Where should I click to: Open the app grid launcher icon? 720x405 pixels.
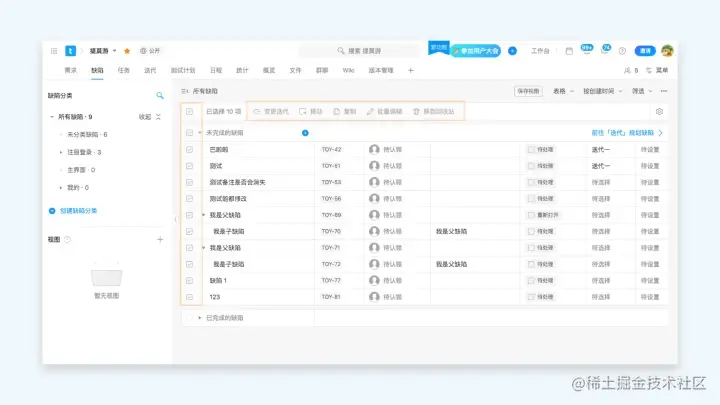click(54, 51)
